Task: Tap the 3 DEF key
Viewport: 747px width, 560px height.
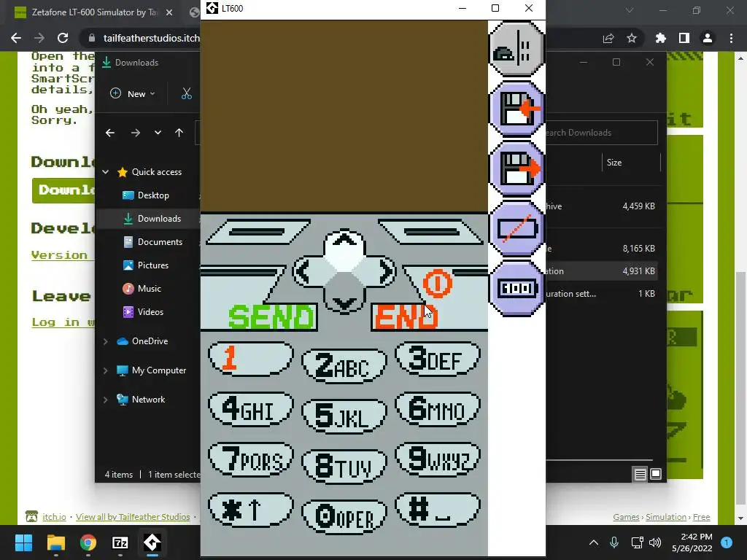Action: 438,358
